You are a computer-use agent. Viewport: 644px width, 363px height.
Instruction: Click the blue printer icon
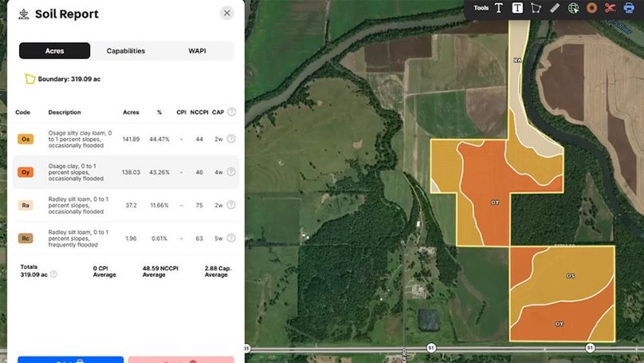tap(629, 8)
